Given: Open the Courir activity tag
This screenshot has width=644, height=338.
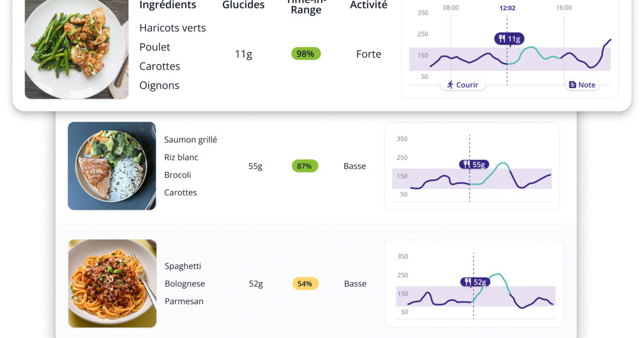Looking at the screenshot, I should click(x=463, y=85).
